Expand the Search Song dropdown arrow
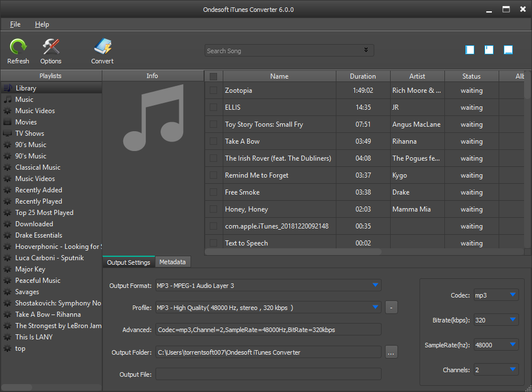The image size is (532, 392). [366, 50]
